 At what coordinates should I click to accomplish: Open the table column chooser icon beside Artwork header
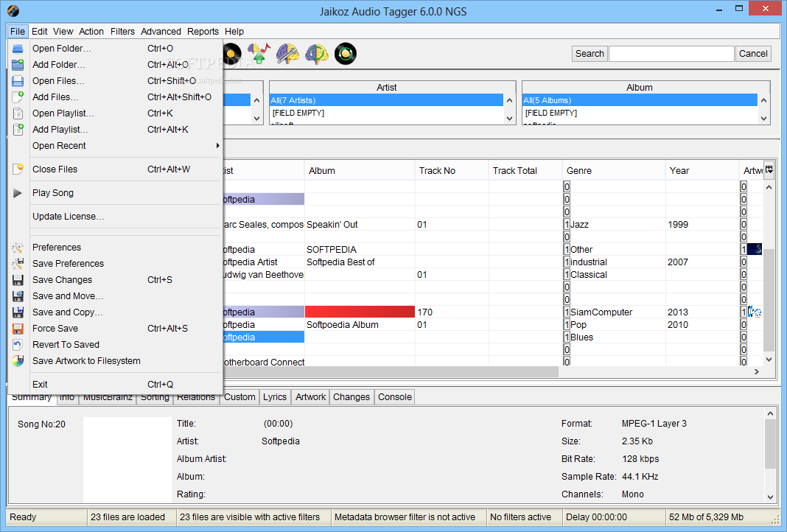point(769,169)
